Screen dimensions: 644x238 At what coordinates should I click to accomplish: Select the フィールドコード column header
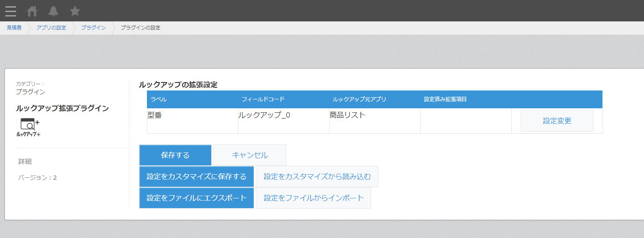[x=284, y=99]
